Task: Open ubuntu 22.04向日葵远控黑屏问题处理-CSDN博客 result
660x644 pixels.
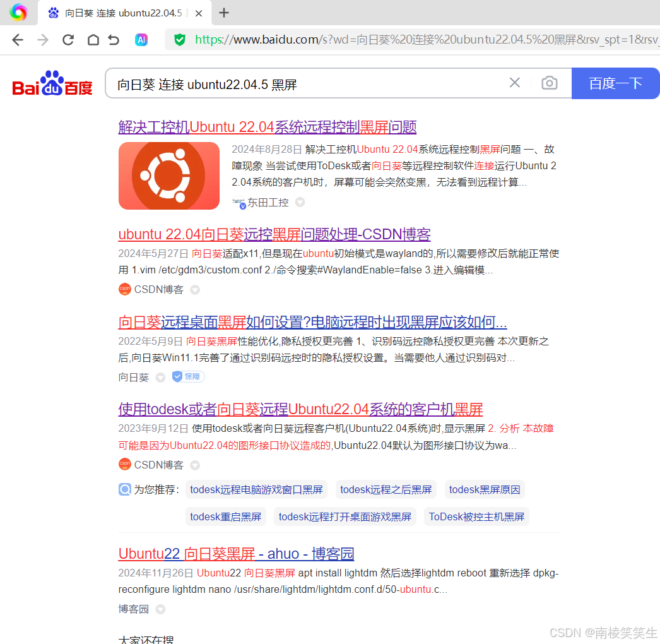Action: (x=274, y=234)
